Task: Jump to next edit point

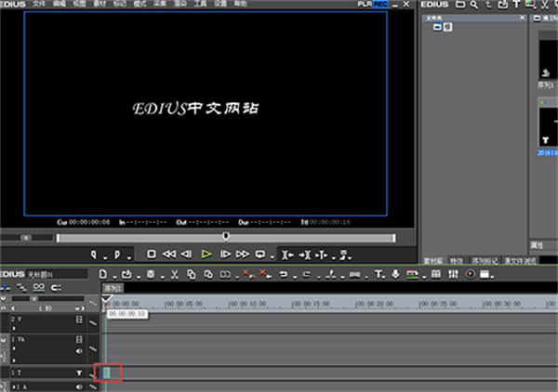Action: pos(305,255)
